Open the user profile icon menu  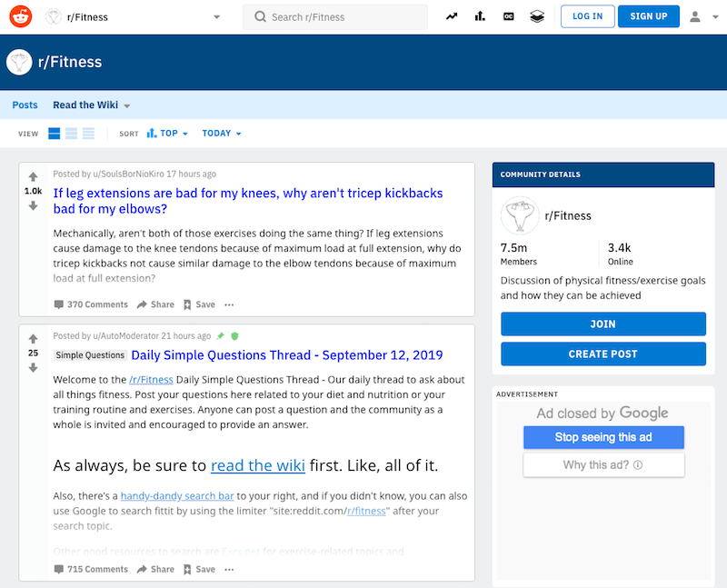tap(694, 16)
